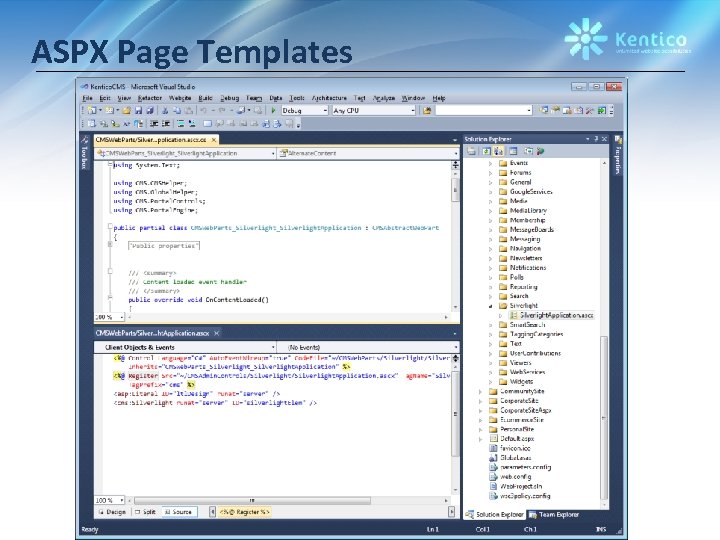Switch editor to Split view

click(146, 512)
